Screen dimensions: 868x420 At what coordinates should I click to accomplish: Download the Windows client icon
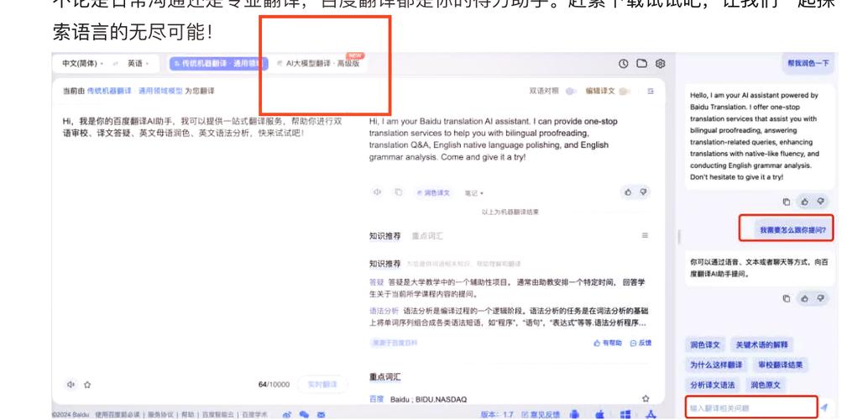[625, 414]
